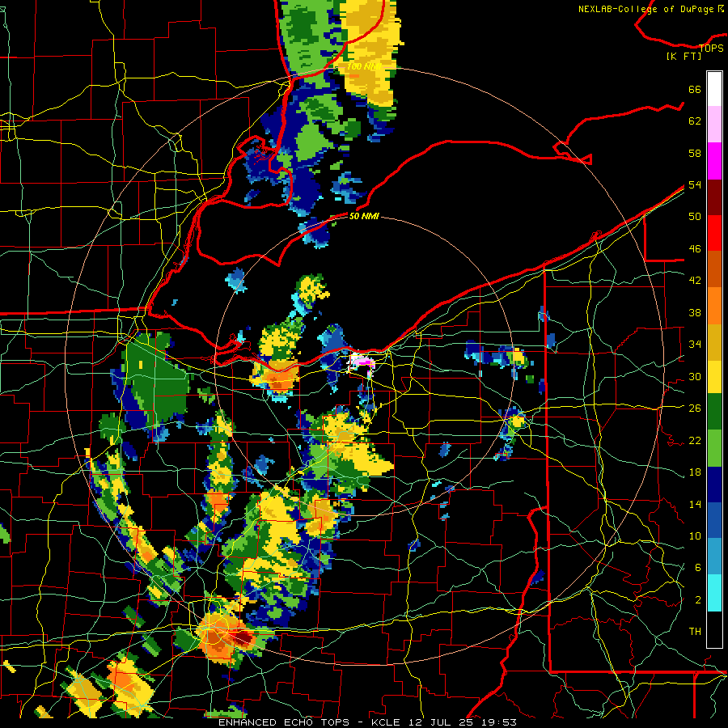Click the legend value 18
This screenshot has width=728, height=728.
[x=695, y=472]
